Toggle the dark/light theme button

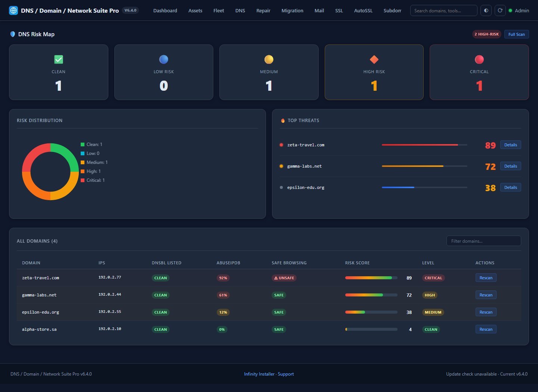(486, 10)
